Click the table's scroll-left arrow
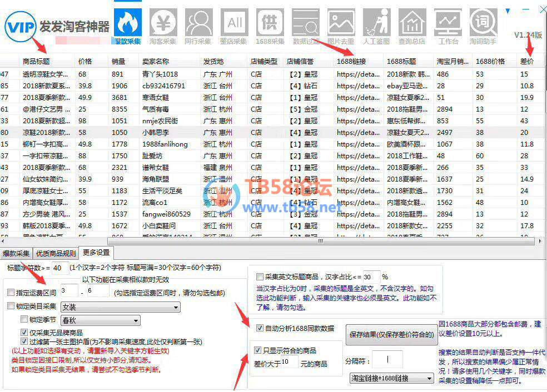 (x=2, y=241)
